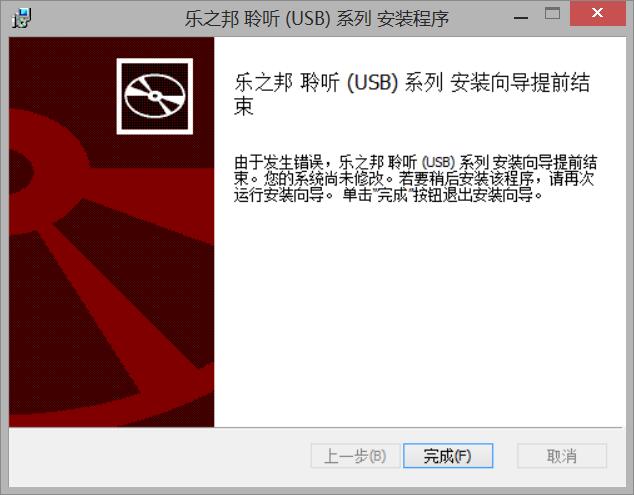Click the disabled 上一步(B) button
The image size is (634, 495).
(355, 456)
